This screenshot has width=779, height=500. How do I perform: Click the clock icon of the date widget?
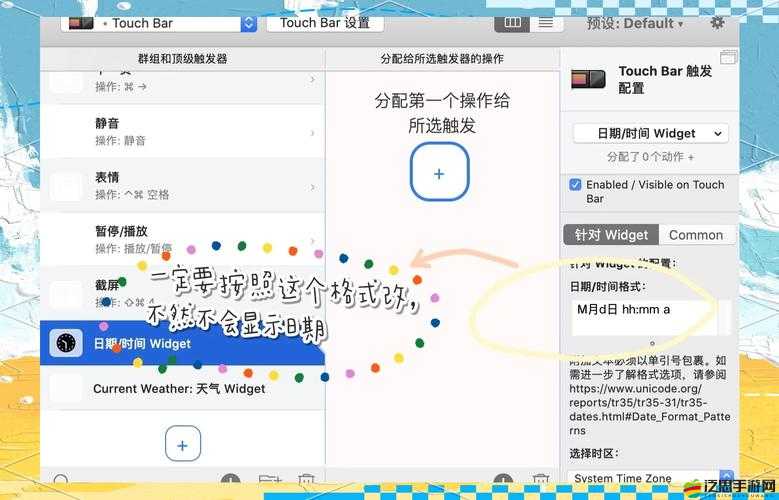click(x=66, y=343)
